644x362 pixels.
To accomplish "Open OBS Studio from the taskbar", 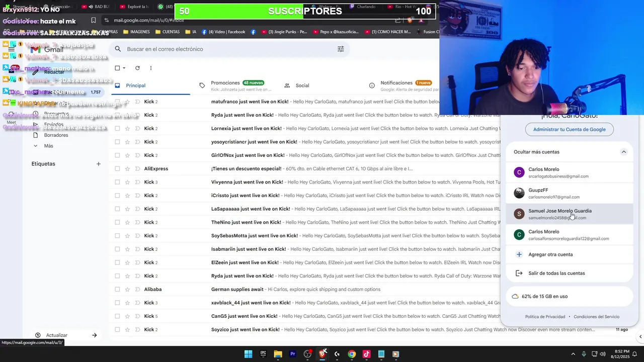I will point(307,354).
